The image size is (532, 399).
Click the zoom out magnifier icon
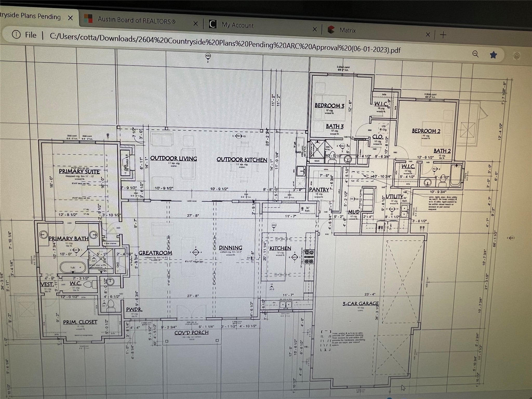click(475, 54)
